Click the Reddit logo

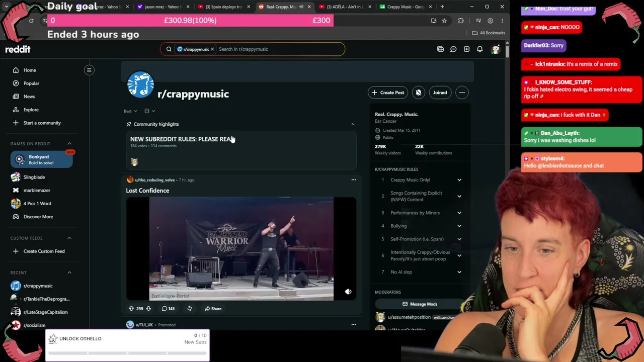point(18,49)
